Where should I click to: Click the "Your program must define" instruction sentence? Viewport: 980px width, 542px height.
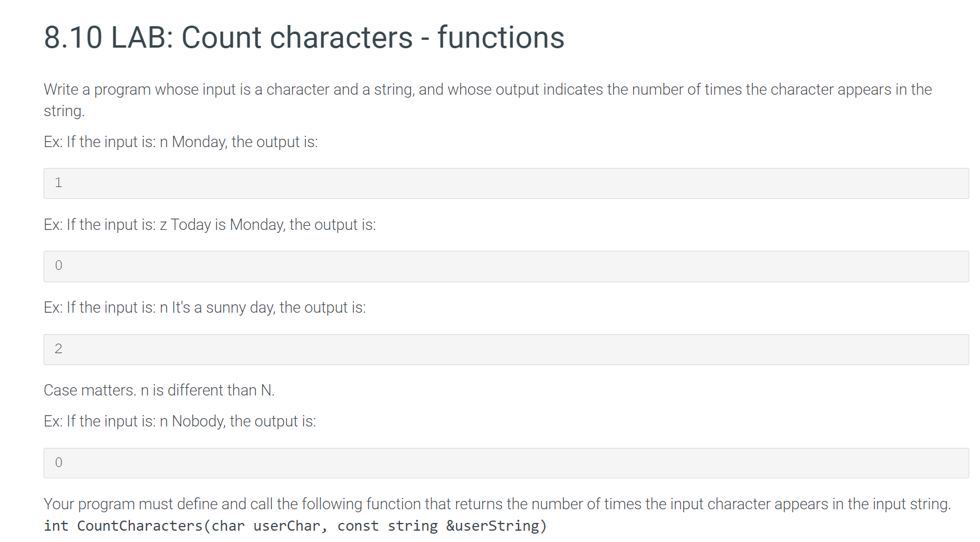[497, 504]
